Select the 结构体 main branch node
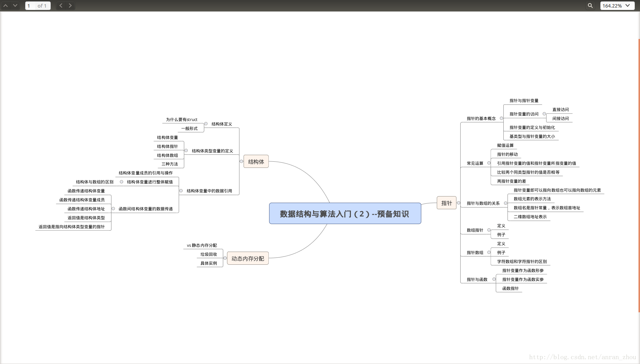Image resolution: width=640 pixels, height=364 pixels. [x=256, y=161]
